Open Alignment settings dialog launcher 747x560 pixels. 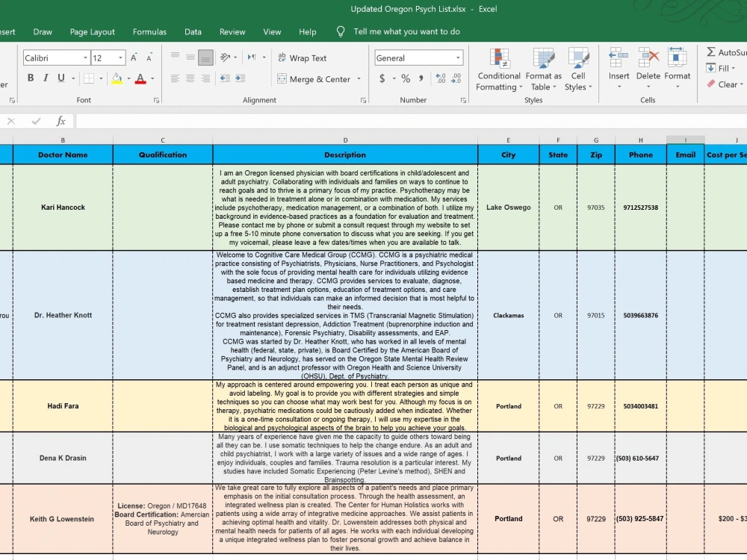point(363,101)
